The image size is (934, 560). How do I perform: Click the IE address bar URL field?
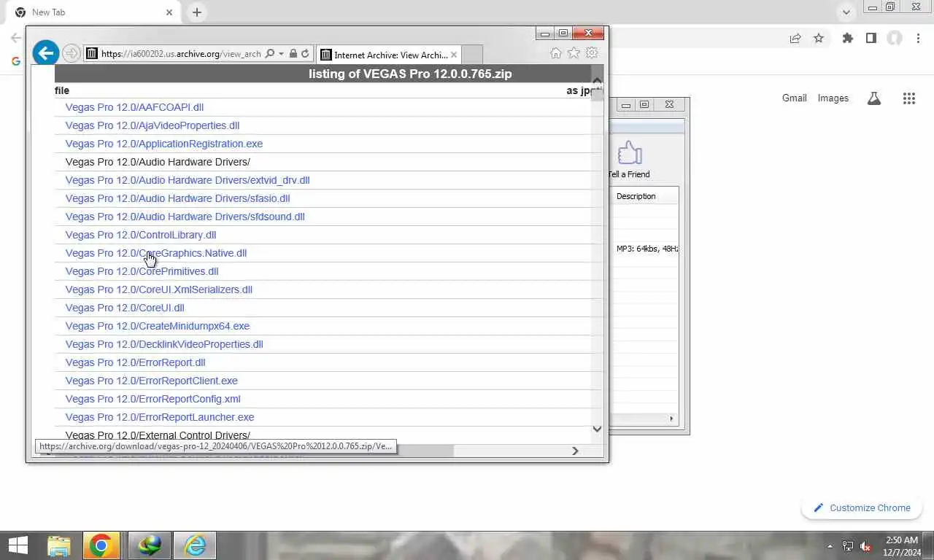click(x=181, y=54)
